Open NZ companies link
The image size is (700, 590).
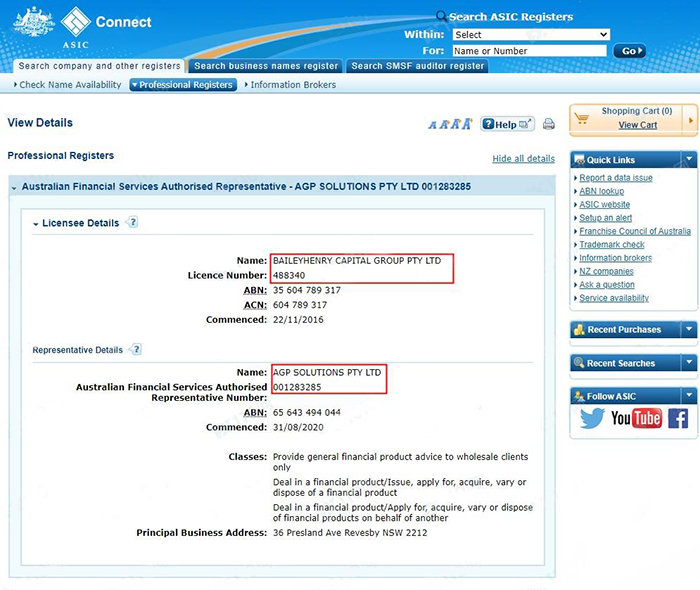pyautogui.click(x=606, y=271)
